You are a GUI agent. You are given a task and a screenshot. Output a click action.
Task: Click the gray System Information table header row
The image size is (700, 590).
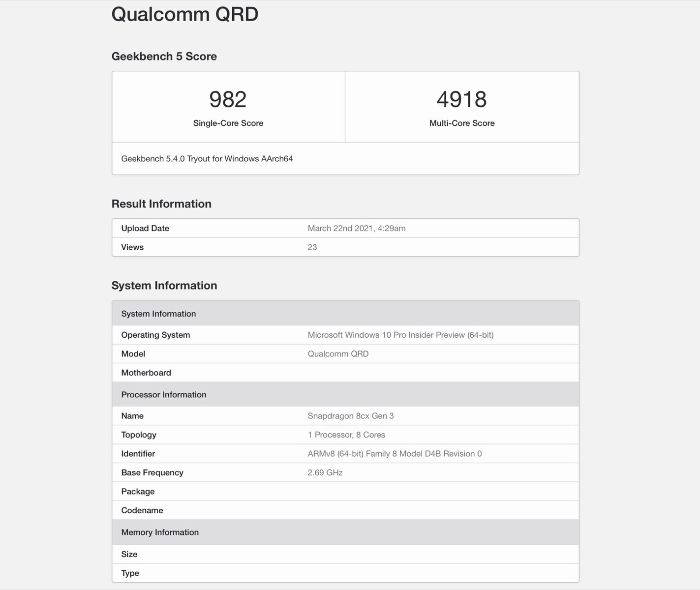(345, 313)
